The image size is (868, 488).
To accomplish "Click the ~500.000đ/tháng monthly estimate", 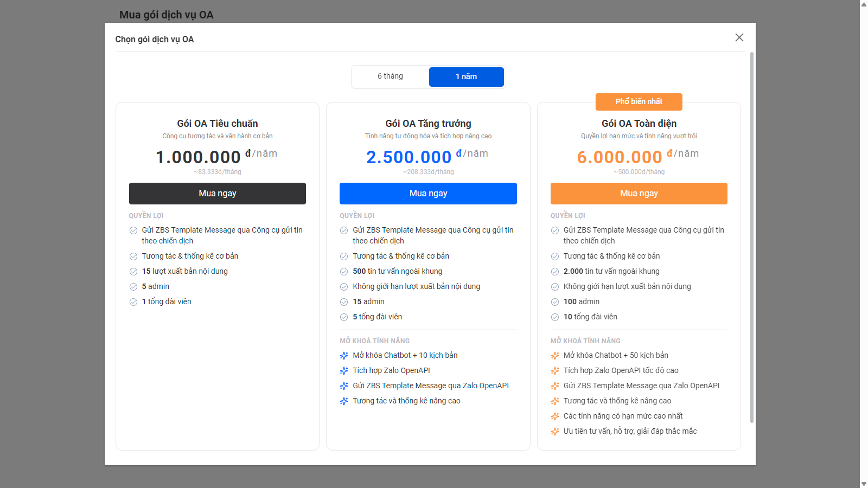I will 639,172.
